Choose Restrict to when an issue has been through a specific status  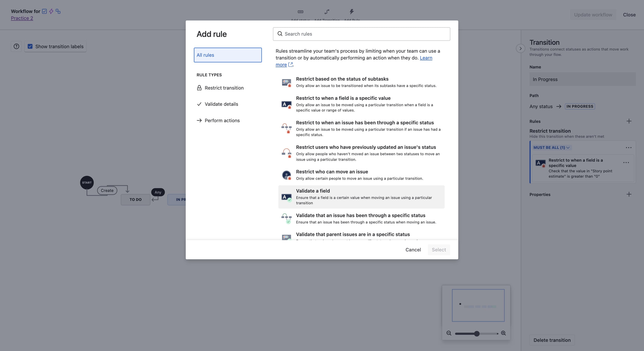pyautogui.click(x=361, y=129)
